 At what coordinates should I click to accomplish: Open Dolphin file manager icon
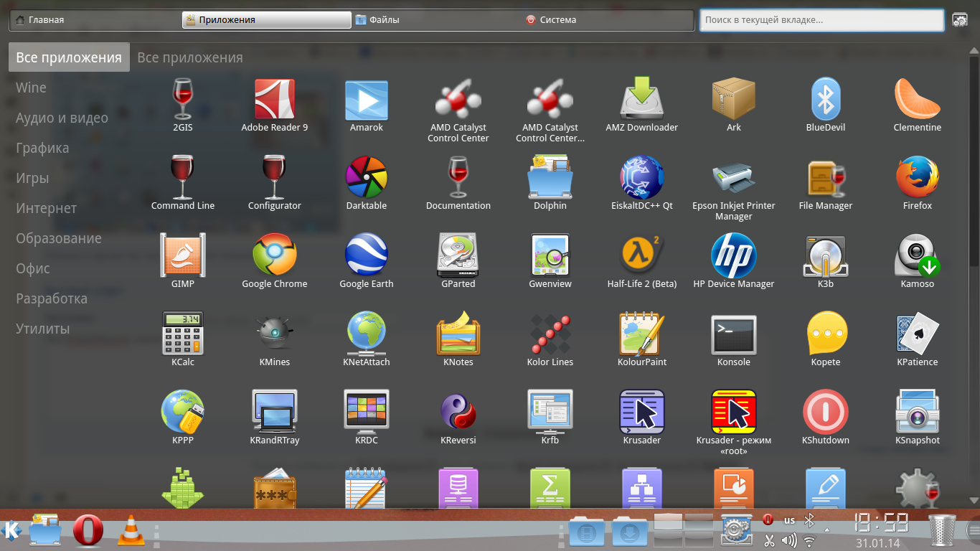[x=550, y=178]
